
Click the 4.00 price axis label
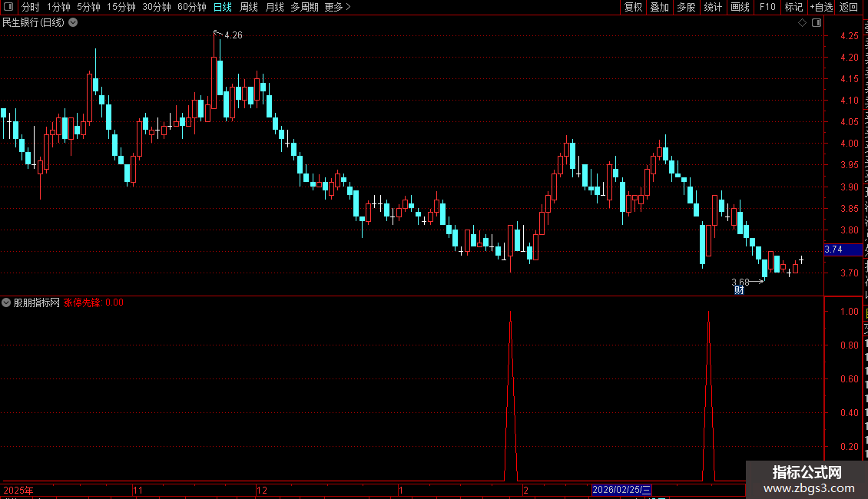click(x=849, y=144)
